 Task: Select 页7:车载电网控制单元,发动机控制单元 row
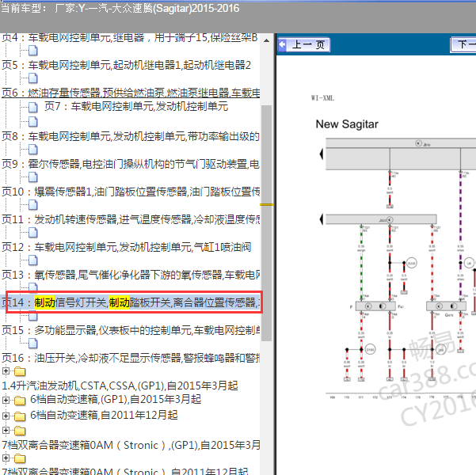tap(136, 106)
